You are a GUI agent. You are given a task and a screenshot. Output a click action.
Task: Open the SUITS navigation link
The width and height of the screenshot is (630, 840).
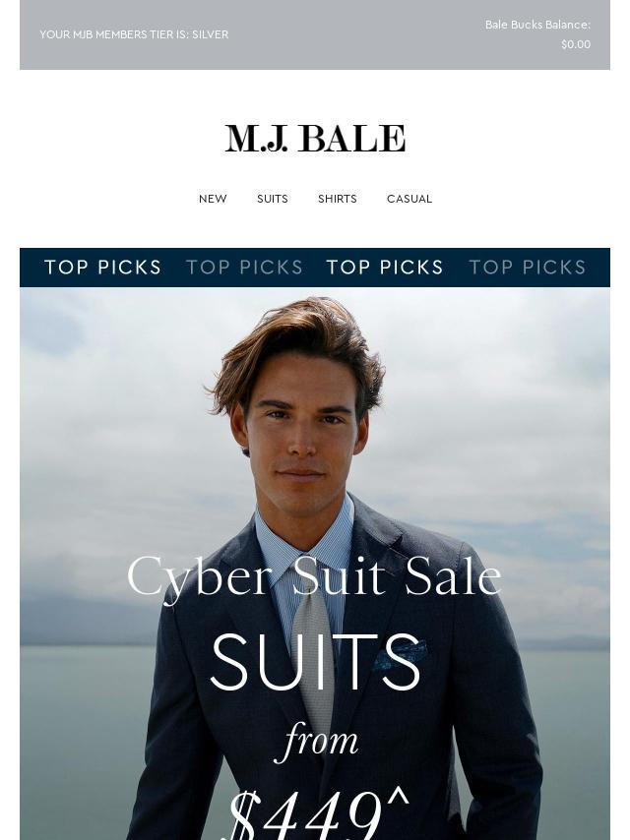coord(273,199)
